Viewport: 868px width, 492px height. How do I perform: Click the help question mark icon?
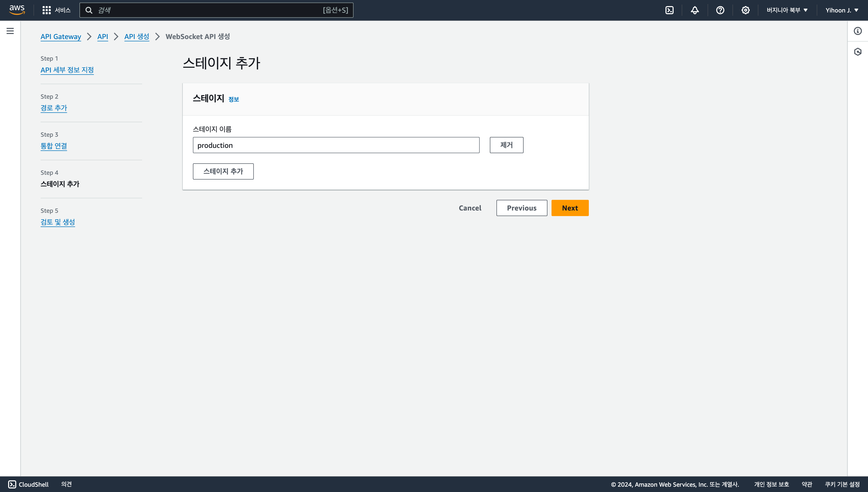(x=720, y=10)
